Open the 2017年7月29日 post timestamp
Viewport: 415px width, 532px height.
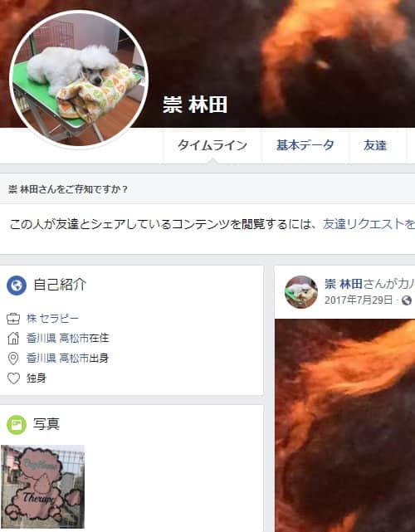pyautogui.click(x=359, y=300)
